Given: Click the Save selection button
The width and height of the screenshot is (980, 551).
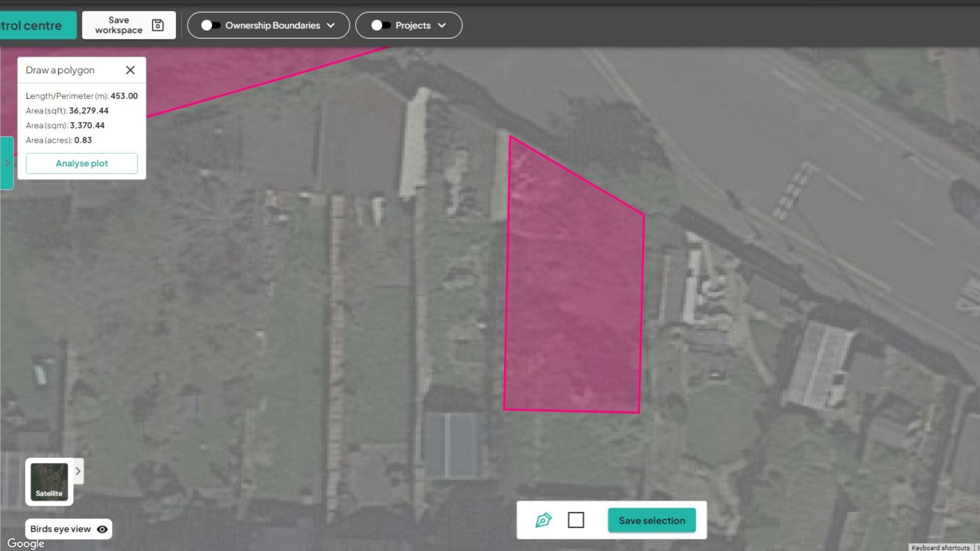Looking at the screenshot, I should tap(651, 520).
